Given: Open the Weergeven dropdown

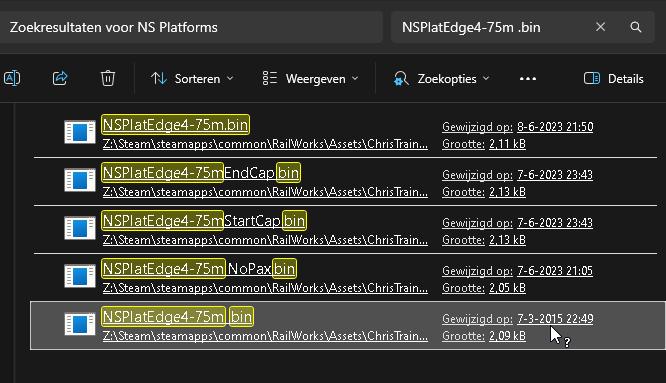Looking at the screenshot, I should point(310,79).
